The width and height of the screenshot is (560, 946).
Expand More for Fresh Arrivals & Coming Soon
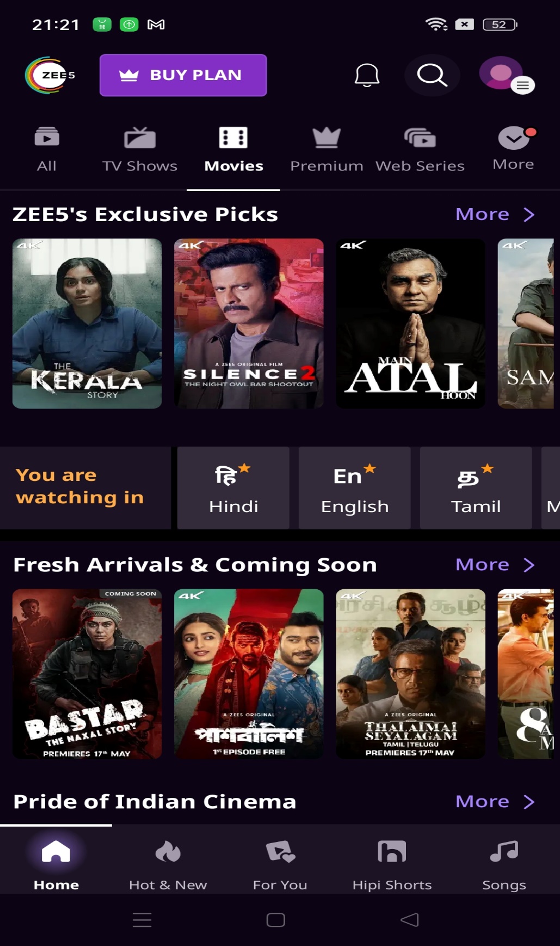495,565
